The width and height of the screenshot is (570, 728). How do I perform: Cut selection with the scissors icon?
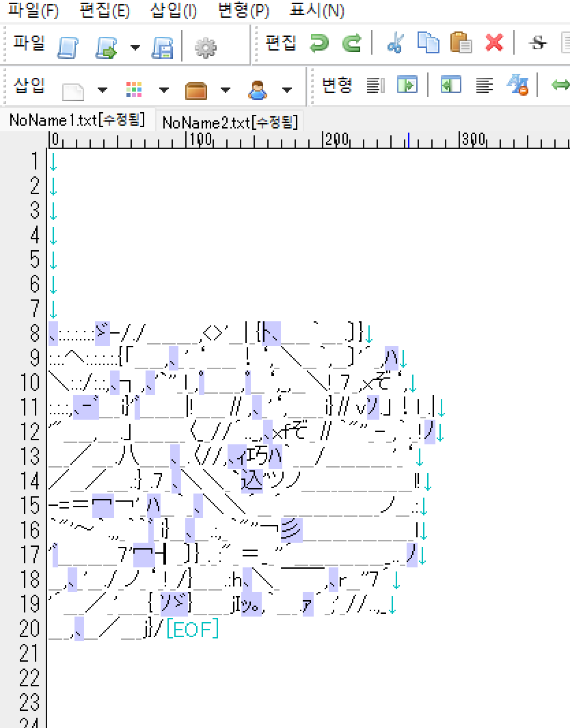click(394, 44)
